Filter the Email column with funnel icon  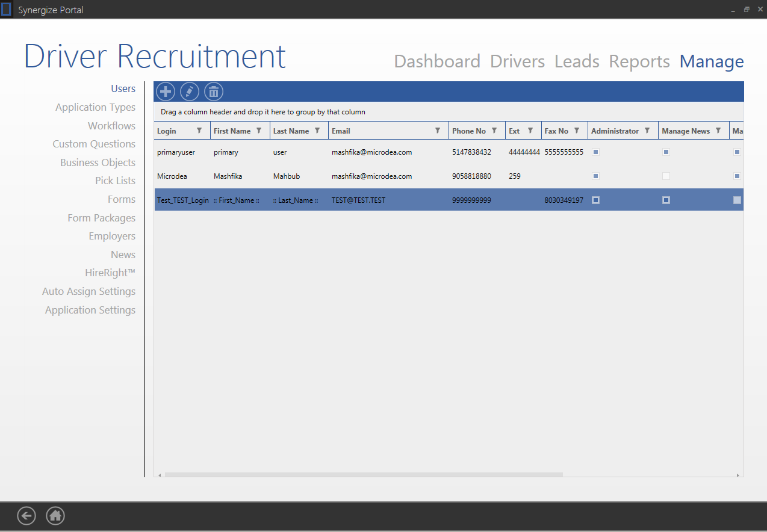coord(438,131)
